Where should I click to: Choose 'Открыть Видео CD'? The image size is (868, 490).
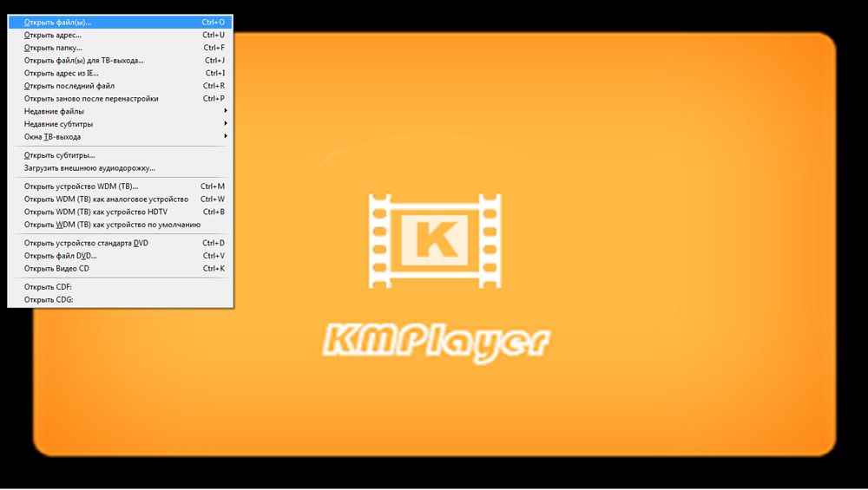[120, 268]
